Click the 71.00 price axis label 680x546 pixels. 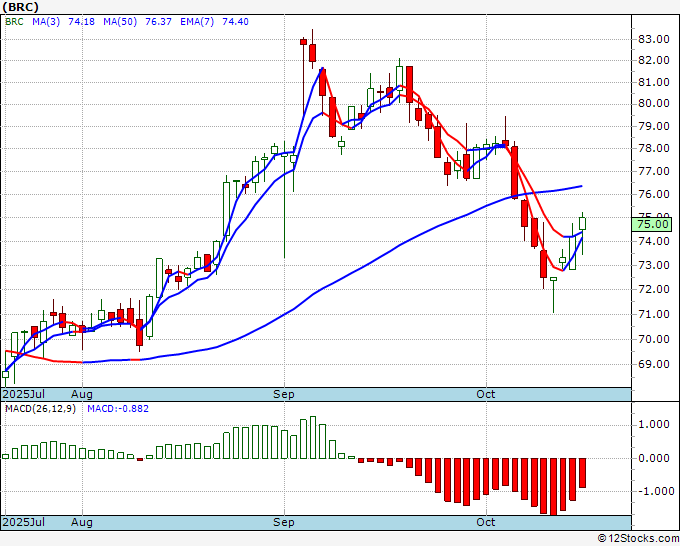pyautogui.click(x=654, y=314)
